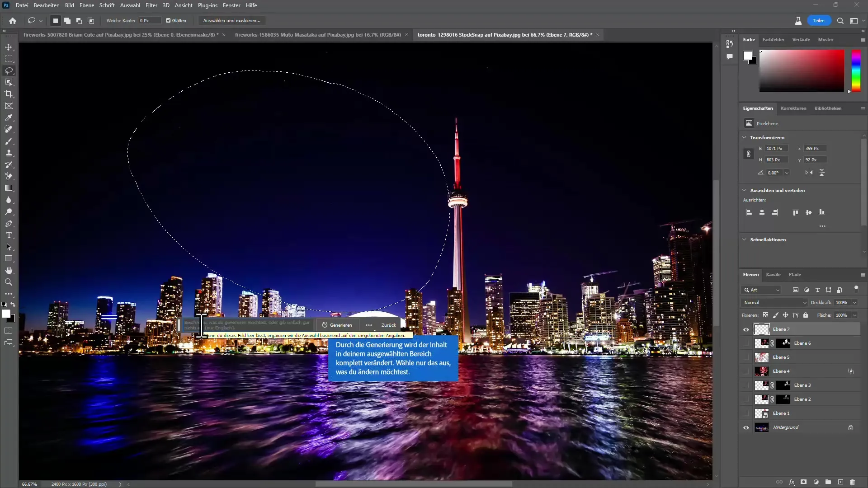Viewport: 868px width, 488px height.
Task: Select the Text tool
Action: click(x=8, y=236)
